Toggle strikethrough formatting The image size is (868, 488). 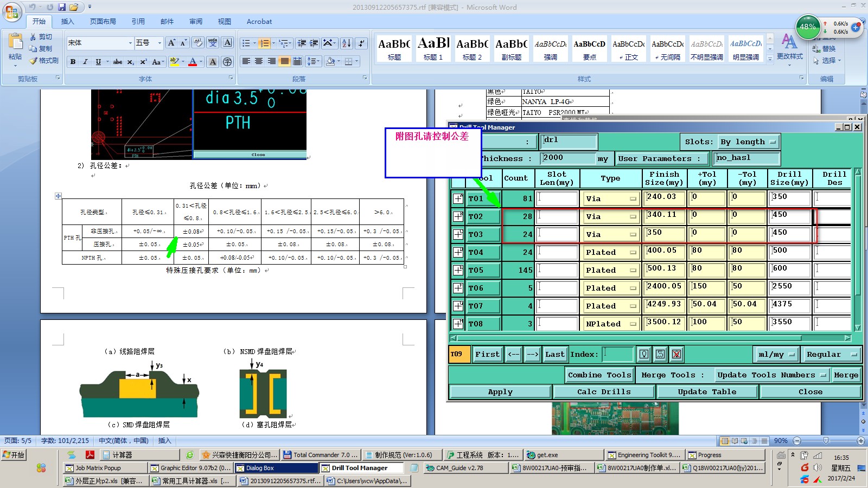tap(118, 62)
